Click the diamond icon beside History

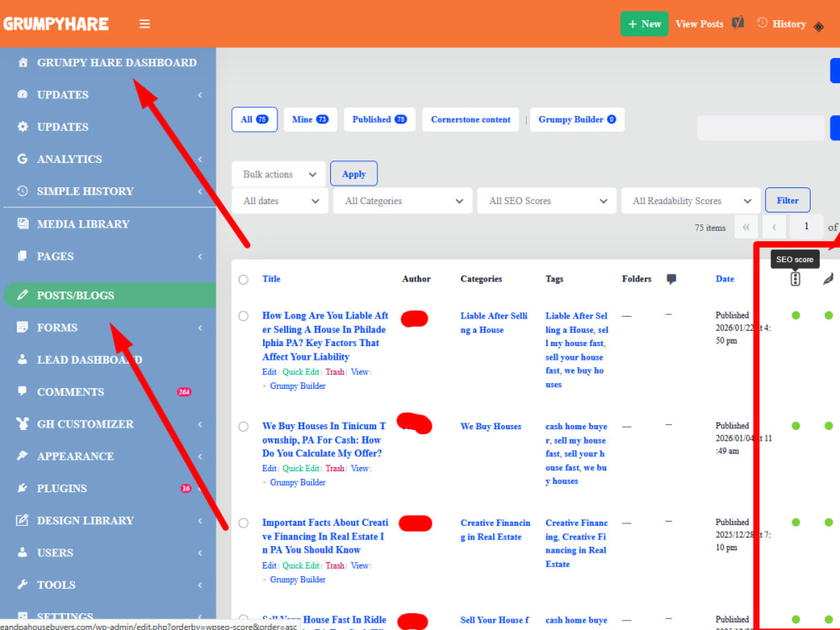click(818, 27)
